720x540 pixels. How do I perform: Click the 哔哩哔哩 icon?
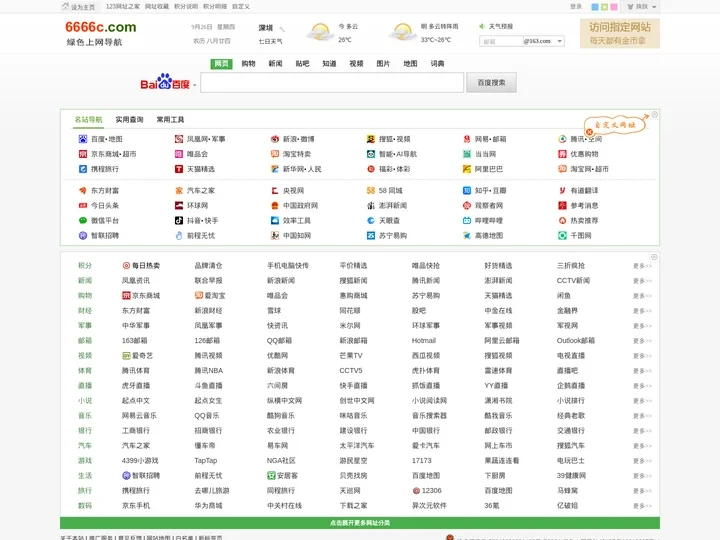[467, 220]
